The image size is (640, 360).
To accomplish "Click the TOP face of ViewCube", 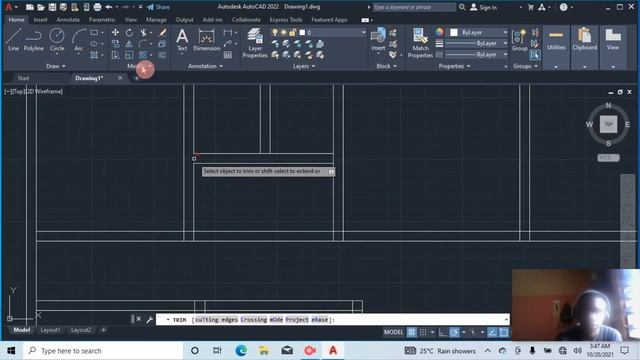I will coord(608,124).
